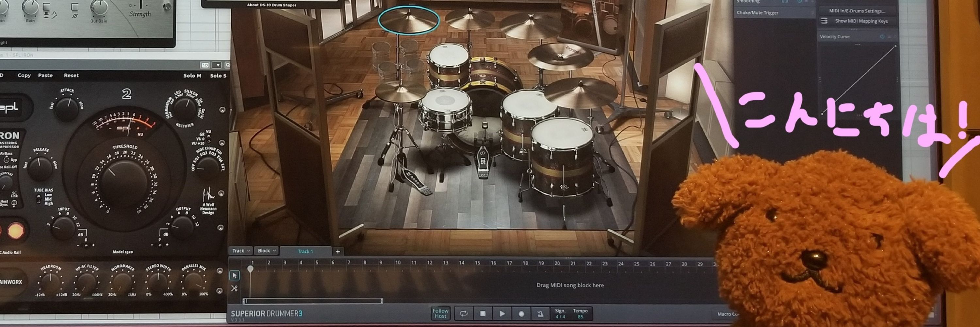Screen dimensions: 980x327
Task: Click Paste in the SPL IRON toolbar
Action: 45,76
